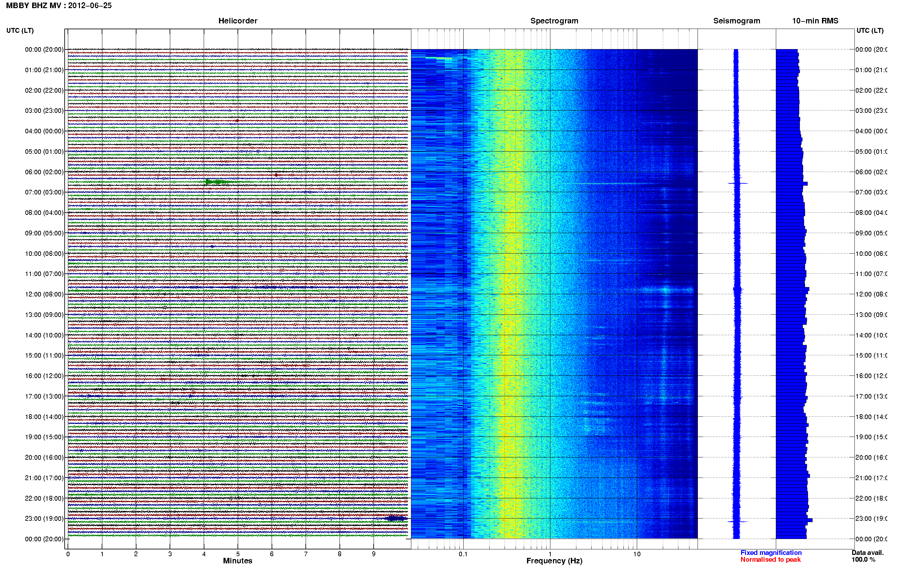This screenshot has height=578, width=924.
Task: Click the '09:00 (05:00)' time label on the left axis
Action: point(44,233)
